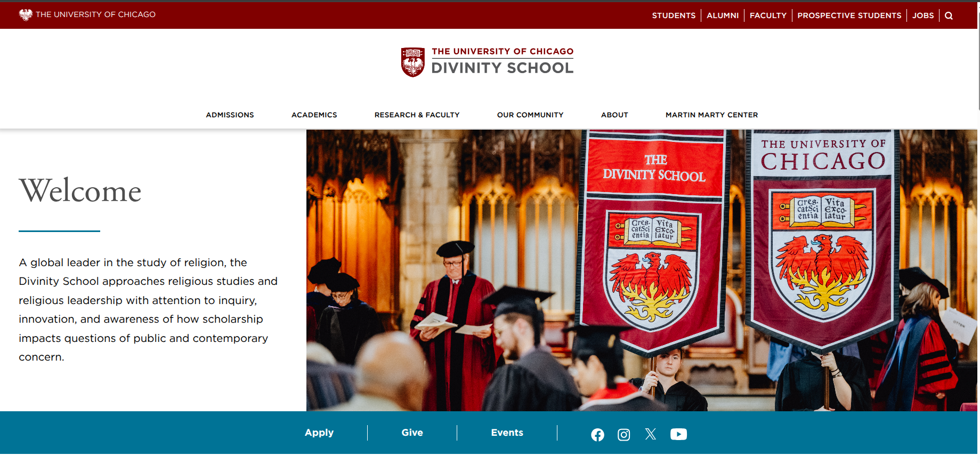Click the Apply button
The width and height of the screenshot is (980, 463).
[319, 433]
